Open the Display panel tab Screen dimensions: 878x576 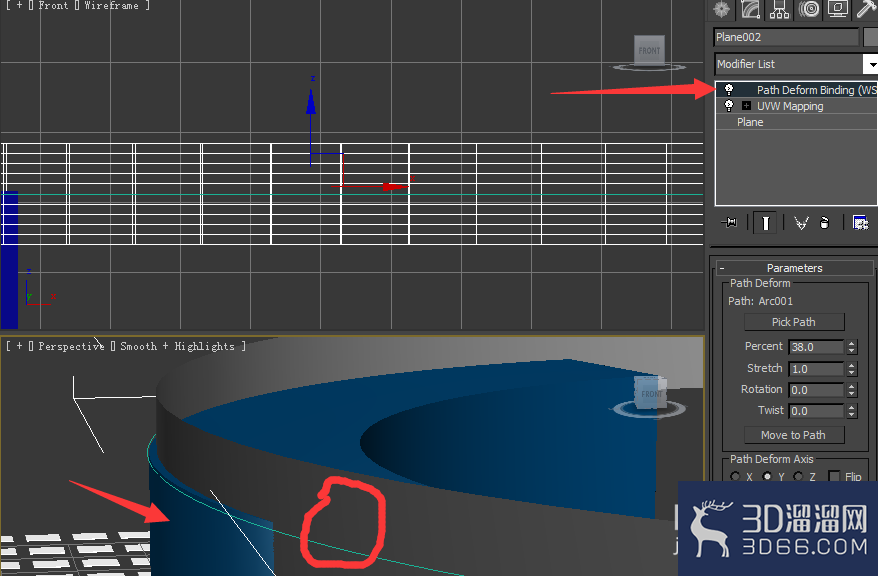click(838, 9)
